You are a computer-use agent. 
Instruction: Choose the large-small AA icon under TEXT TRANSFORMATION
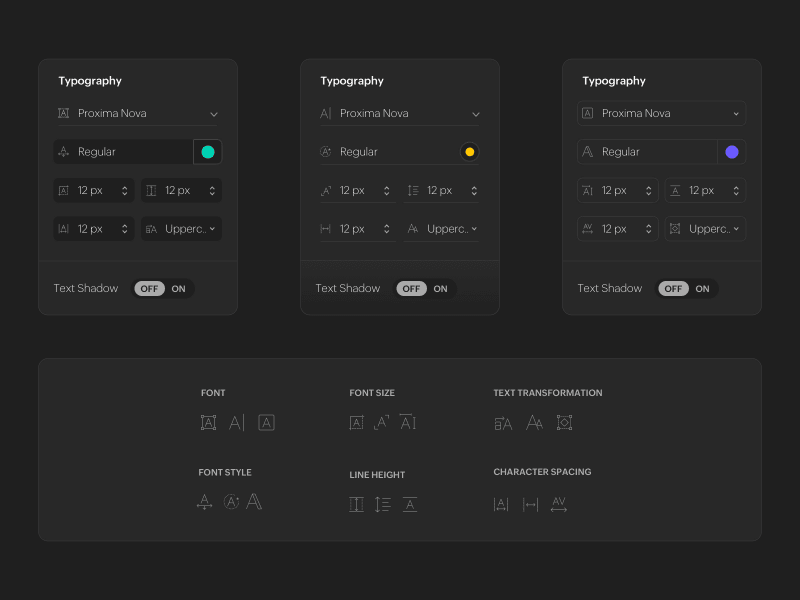point(534,422)
